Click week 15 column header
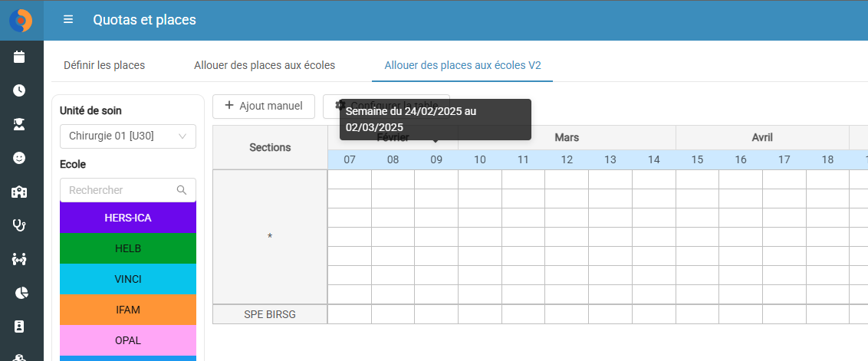 [x=698, y=160]
